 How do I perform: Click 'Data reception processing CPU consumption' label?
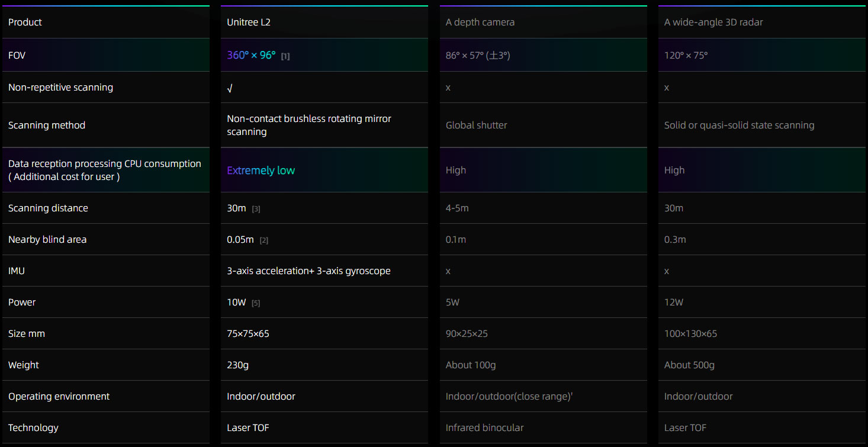(105, 163)
